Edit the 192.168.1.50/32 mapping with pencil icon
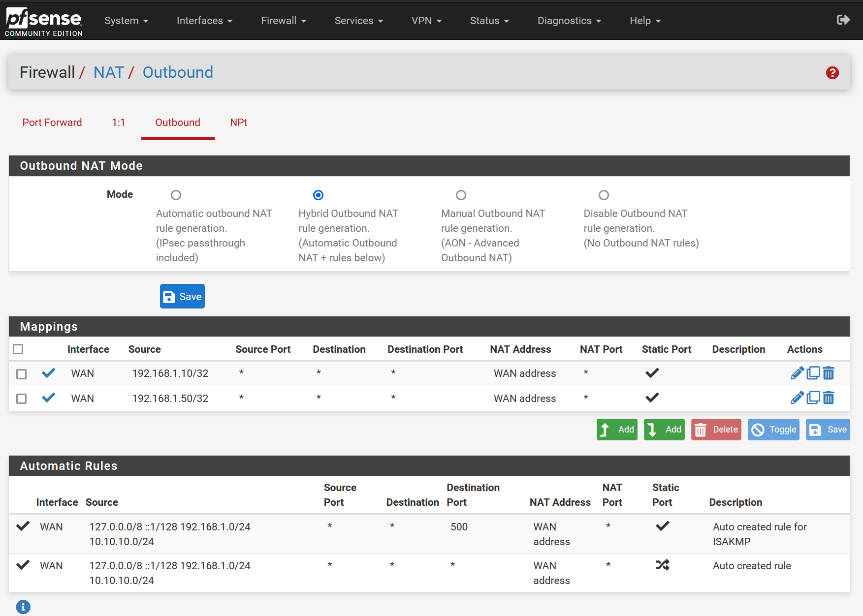This screenshot has height=616, width=863. coord(797,398)
